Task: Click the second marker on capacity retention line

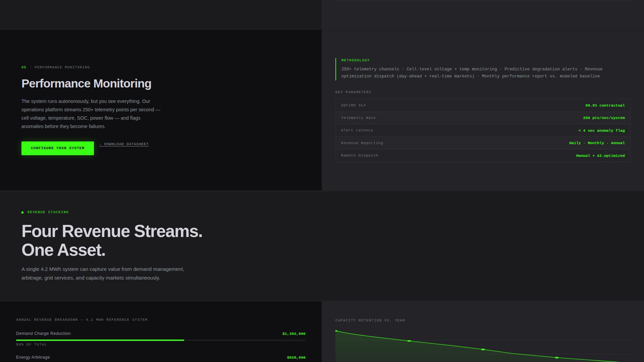Action: [x=409, y=341]
